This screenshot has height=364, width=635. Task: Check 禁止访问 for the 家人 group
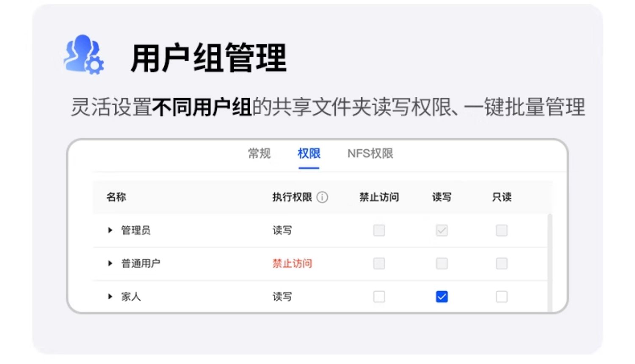(378, 297)
